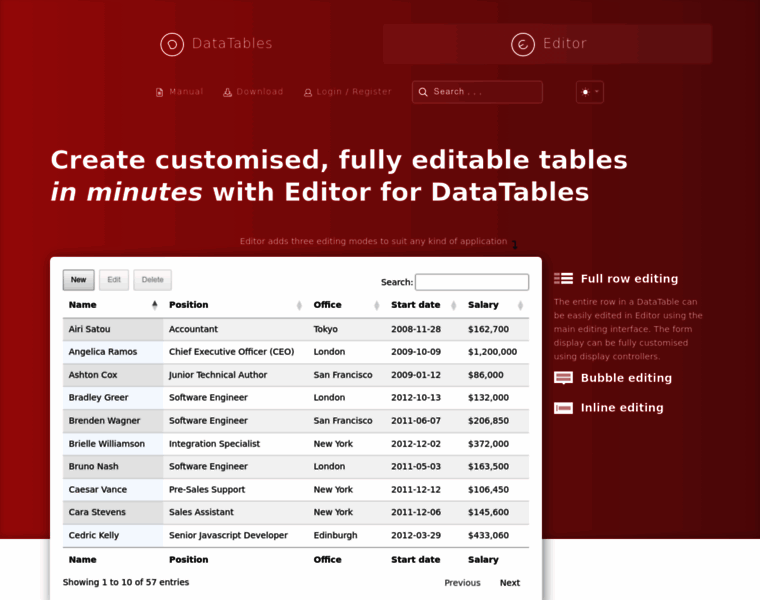Click the Bubble editing icon
Screen dimensions: 760x600
pyautogui.click(x=564, y=378)
